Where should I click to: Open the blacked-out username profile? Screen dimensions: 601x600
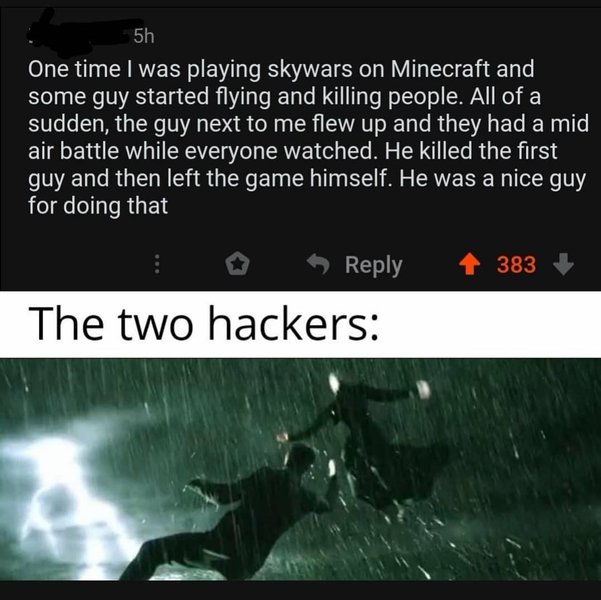click(x=79, y=33)
